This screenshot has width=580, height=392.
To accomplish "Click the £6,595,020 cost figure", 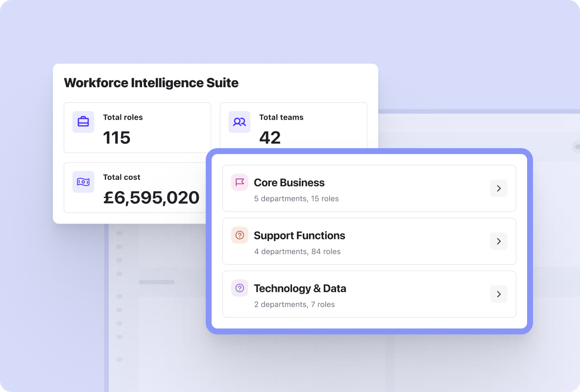I will tap(151, 197).
